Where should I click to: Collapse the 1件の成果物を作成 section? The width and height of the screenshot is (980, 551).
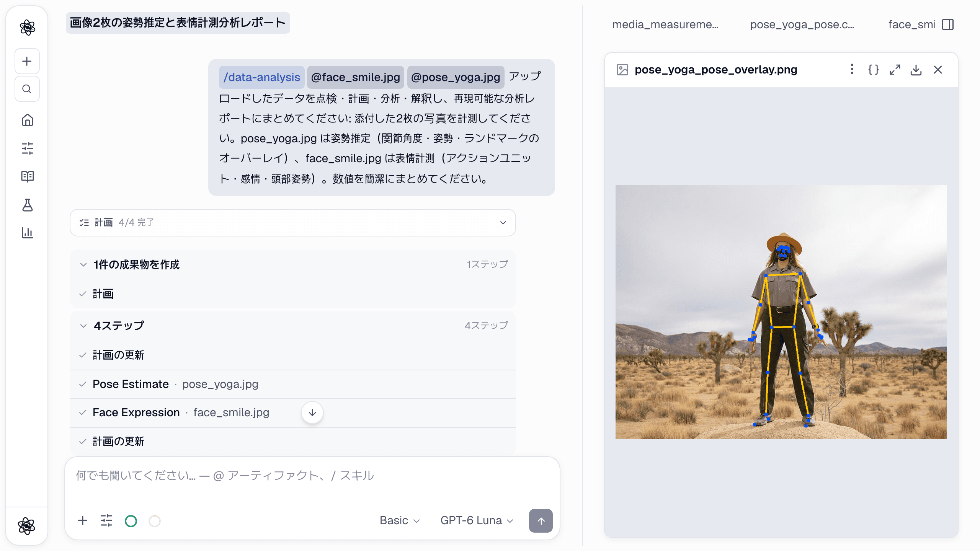[x=293, y=264]
